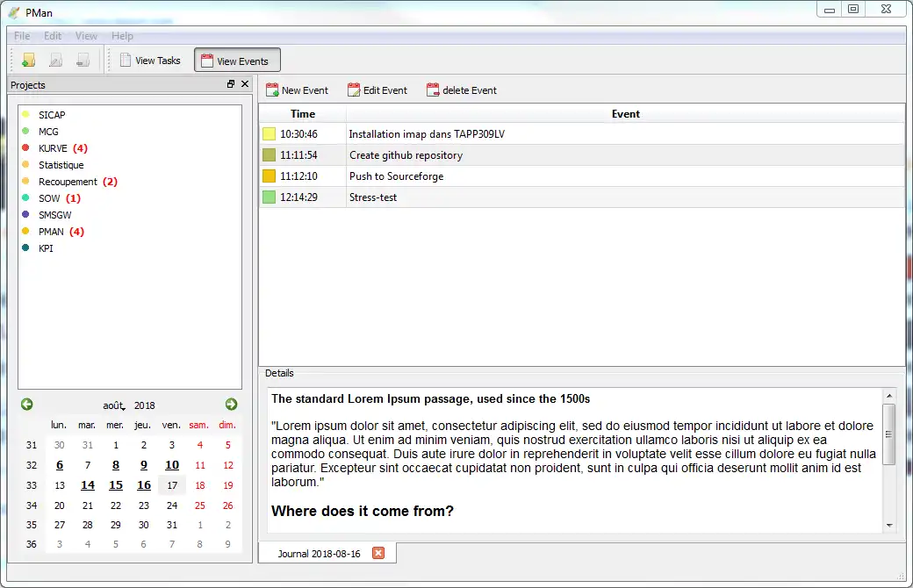Click the Details scrollbar up arrow
Viewport: 913px width, 588px height.
point(889,396)
